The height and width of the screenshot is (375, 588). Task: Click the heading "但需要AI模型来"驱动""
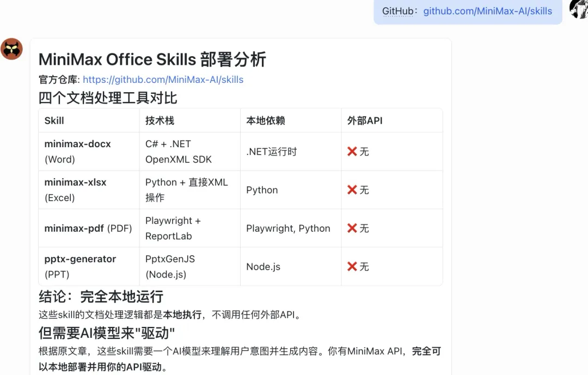[x=107, y=333]
